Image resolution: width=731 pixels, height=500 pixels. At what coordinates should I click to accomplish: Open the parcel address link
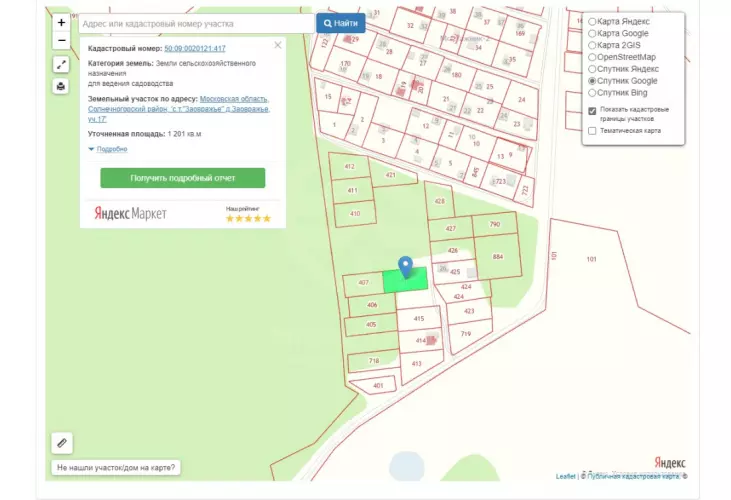click(179, 109)
